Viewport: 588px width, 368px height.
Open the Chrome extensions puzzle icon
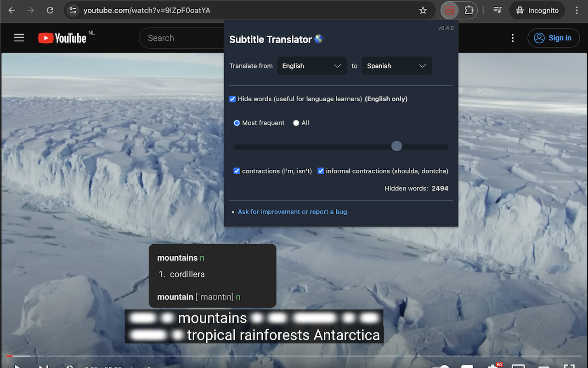469,11
